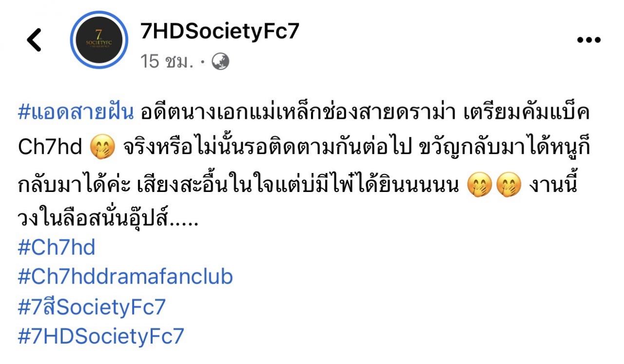Open the three-dot post options menu
624x364 pixels.
click(x=589, y=40)
